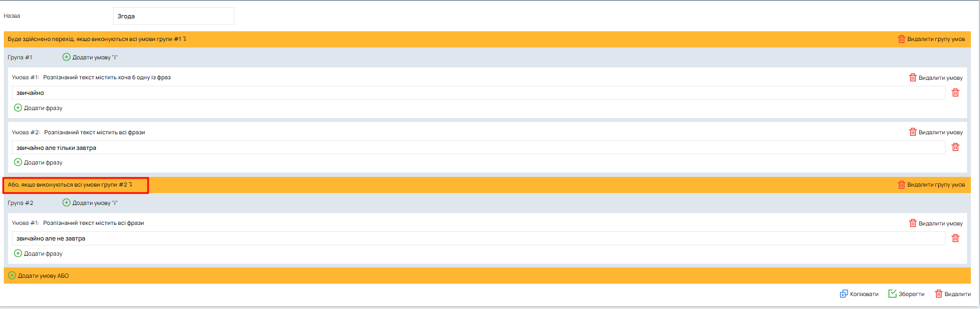The width and height of the screenshot is (980, 309).
Task: Remove condition #1 in Group #1
Action: pyautogui.click(x=935, y=78)
